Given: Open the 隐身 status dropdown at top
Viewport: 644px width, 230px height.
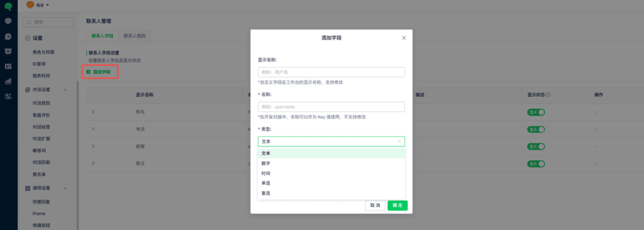Looking at the screenshot, I should tap(38, 5).
